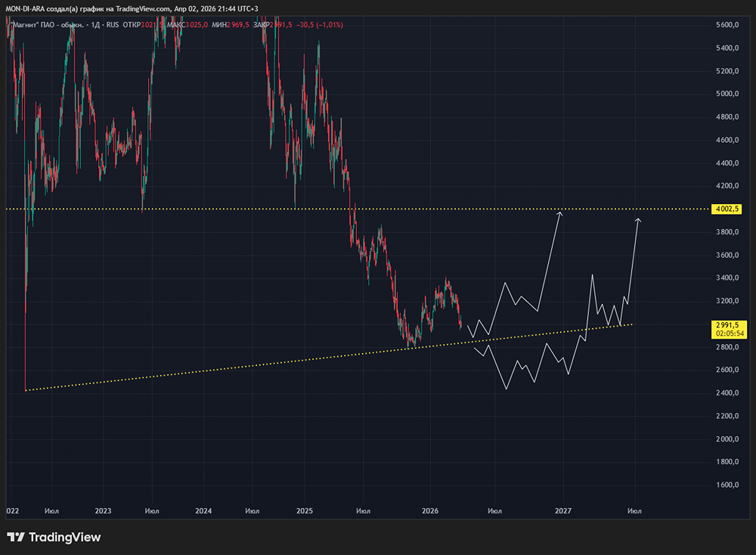Click the 4800,0 price axis label
Screen dimensions: 756x555
click(727, 117)
